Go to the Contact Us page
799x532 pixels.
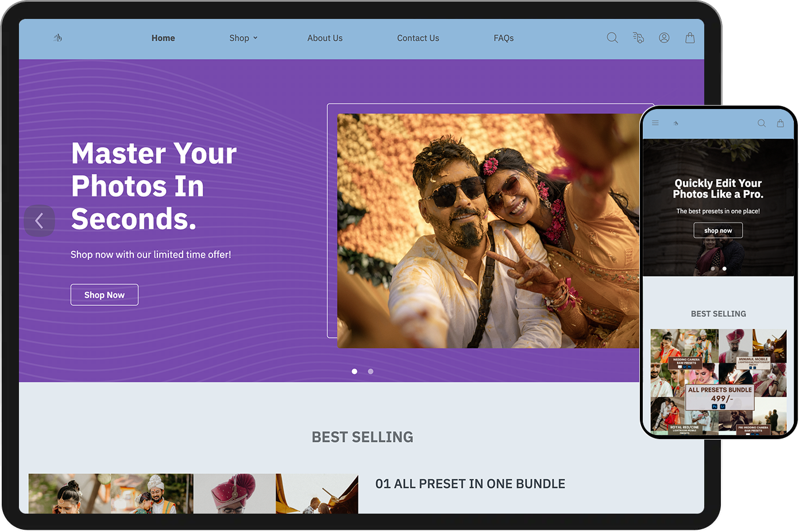[418, 38]
